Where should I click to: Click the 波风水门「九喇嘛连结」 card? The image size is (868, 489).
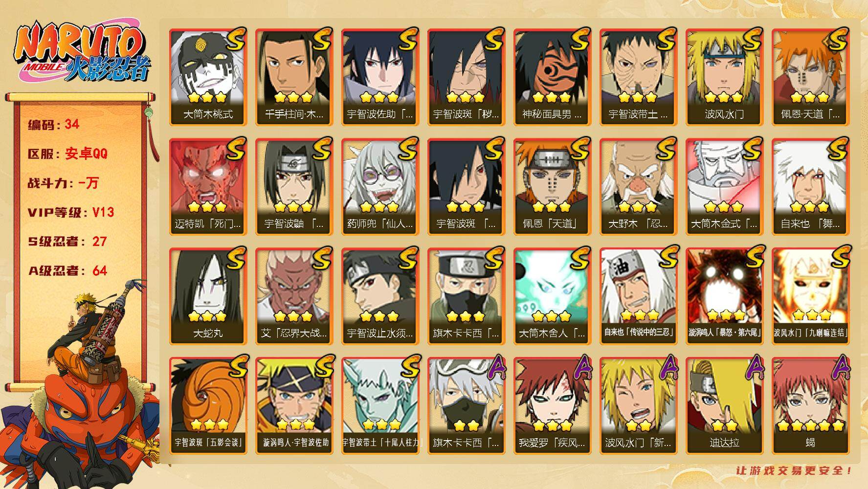pyautogui.click(x=810, y=296)
